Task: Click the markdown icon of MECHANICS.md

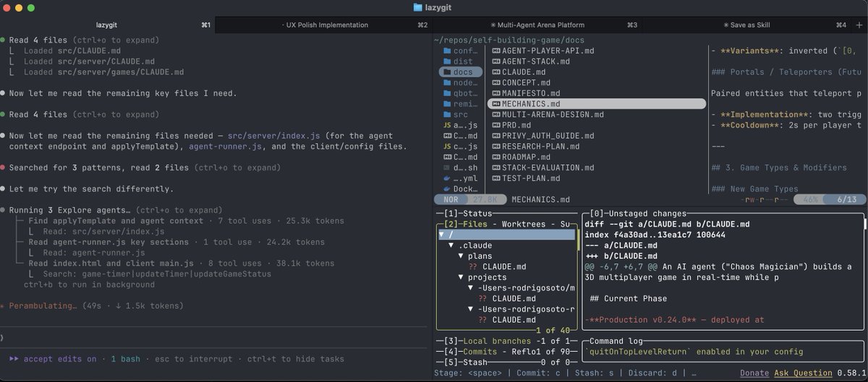Action: point(495,104)
